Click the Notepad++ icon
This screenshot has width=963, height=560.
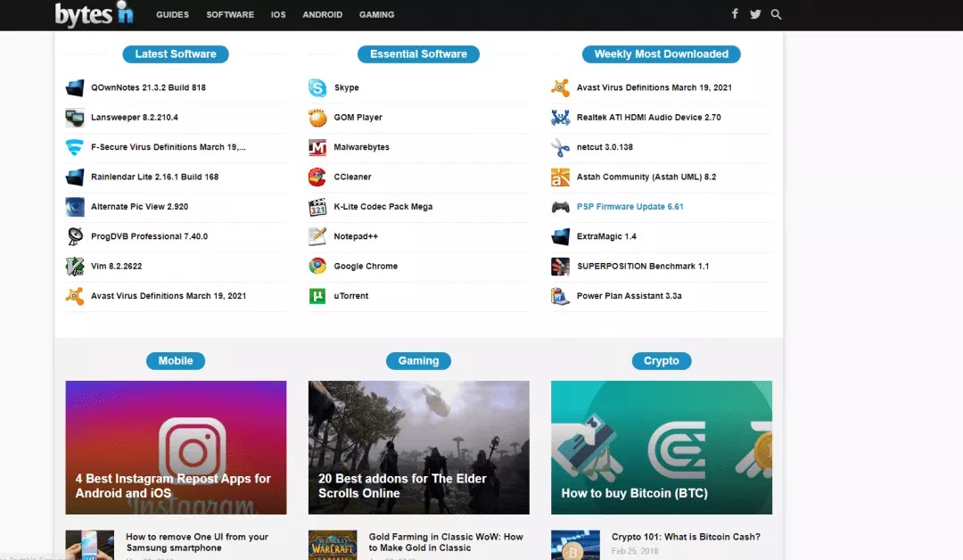coord(317,236)
